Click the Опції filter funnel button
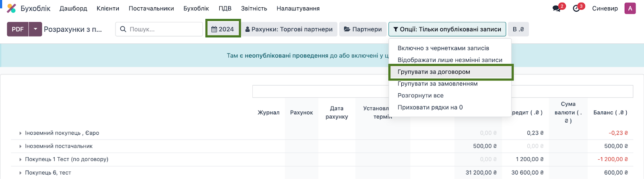 [447, 29]
